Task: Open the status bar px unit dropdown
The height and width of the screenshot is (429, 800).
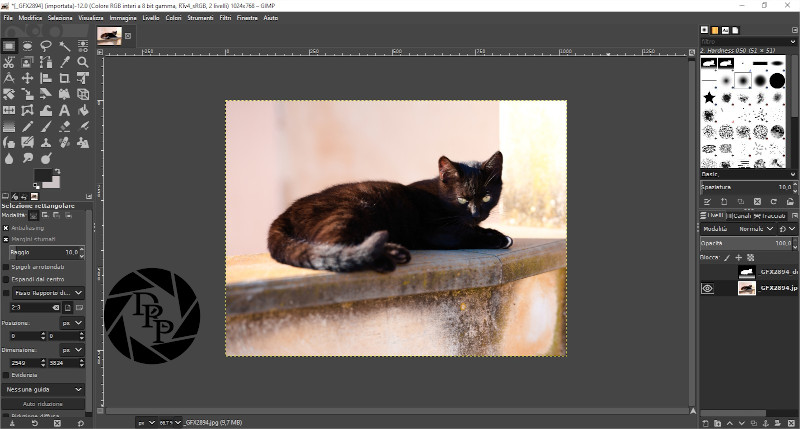Action: pos(145,422)
